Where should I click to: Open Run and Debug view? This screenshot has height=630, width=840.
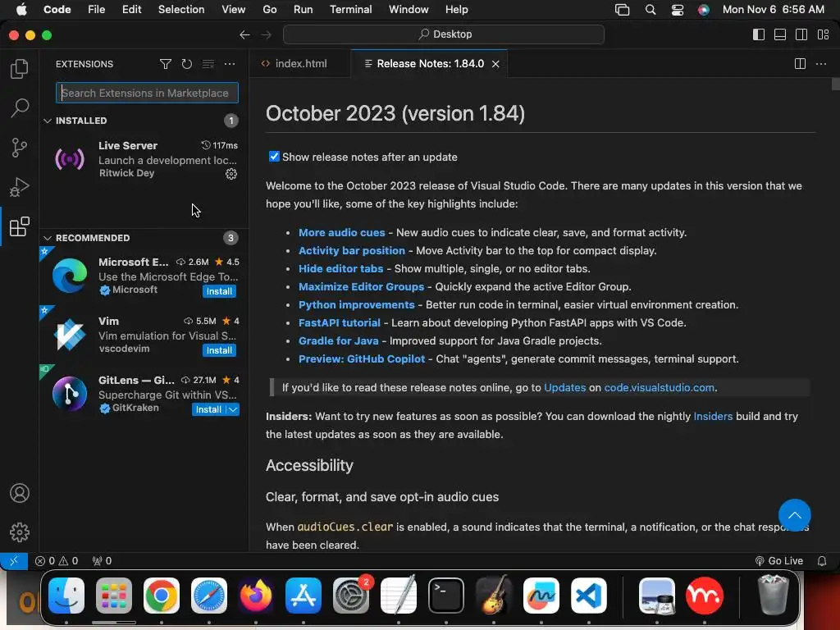coord(20,187)
